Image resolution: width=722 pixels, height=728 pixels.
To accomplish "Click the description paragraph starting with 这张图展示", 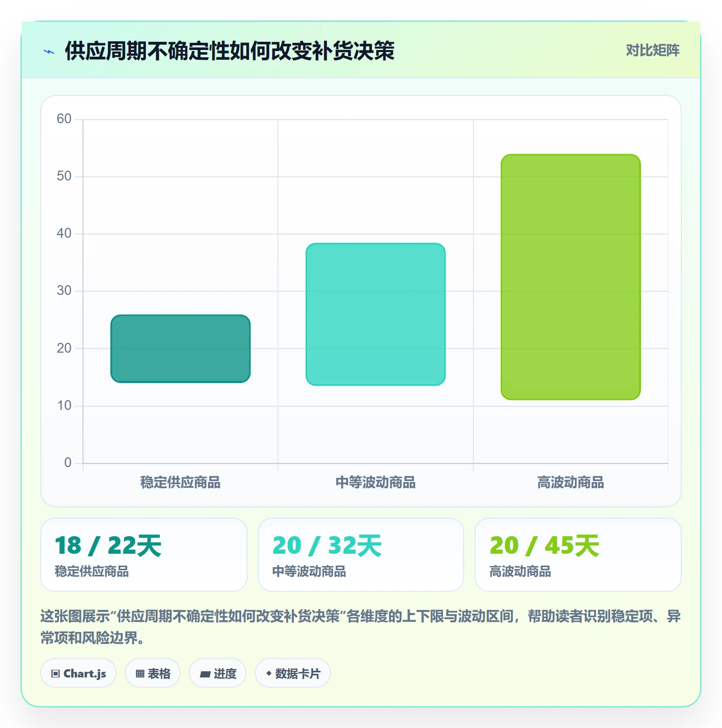I will [361, 627].
